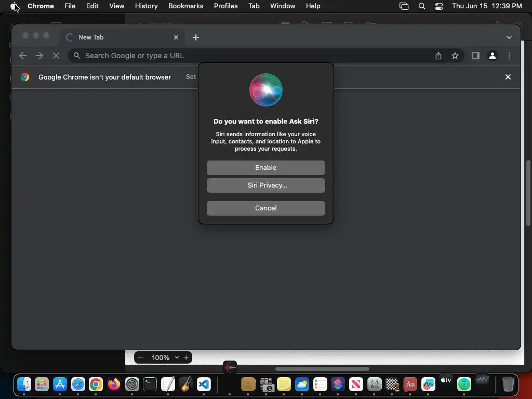Launch GarageBand from the Dock
This screenshot has width=532, height=399.
tap(185, 384)
